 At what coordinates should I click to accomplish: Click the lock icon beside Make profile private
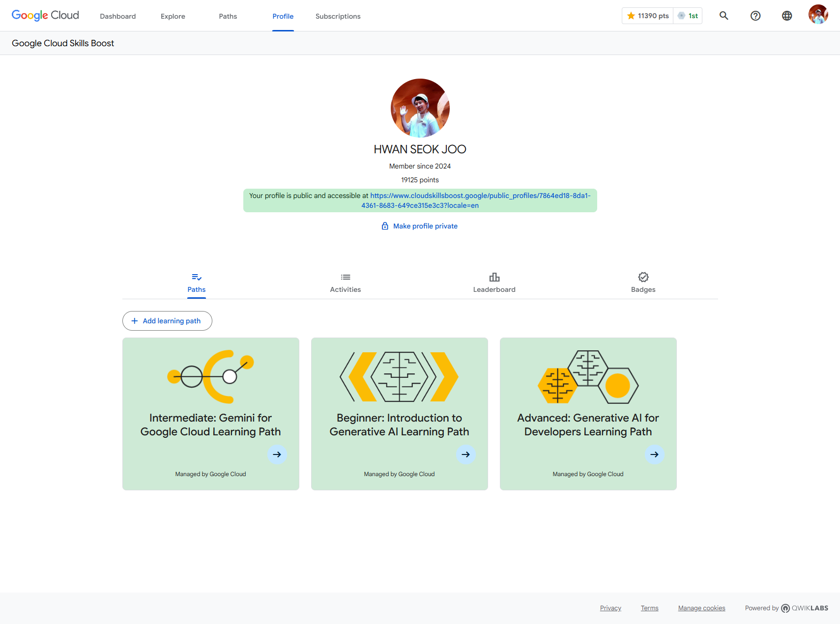(x=385, y=226)
